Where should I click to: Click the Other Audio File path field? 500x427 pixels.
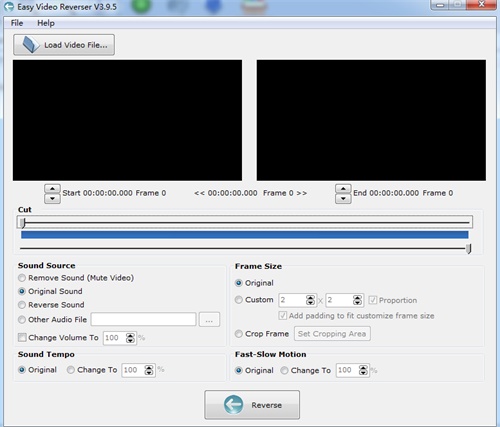(x=143, y=319)
